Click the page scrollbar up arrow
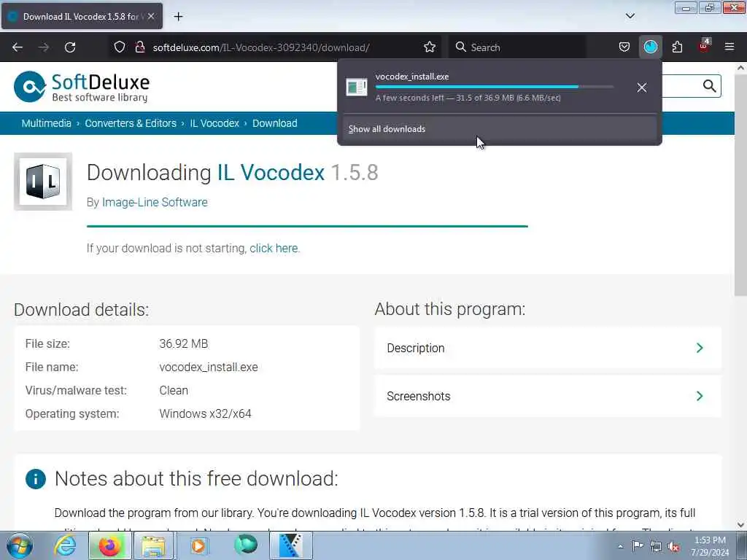 point(741,68)
